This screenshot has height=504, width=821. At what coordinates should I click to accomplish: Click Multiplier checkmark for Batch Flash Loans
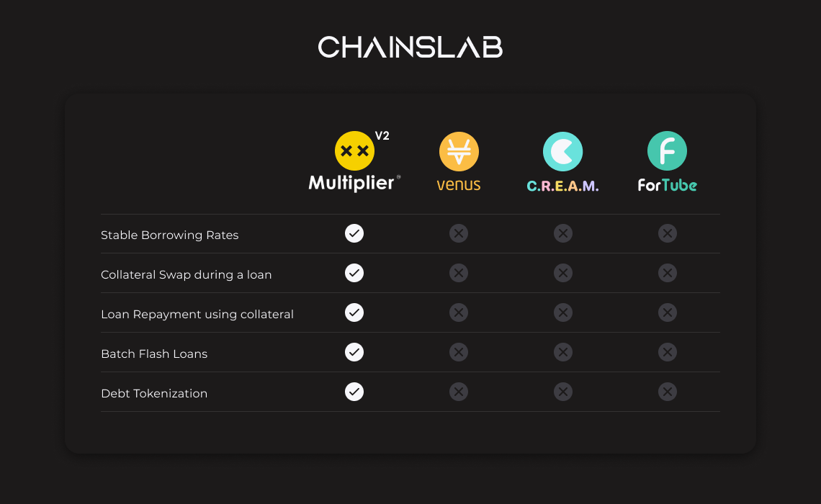354,352
